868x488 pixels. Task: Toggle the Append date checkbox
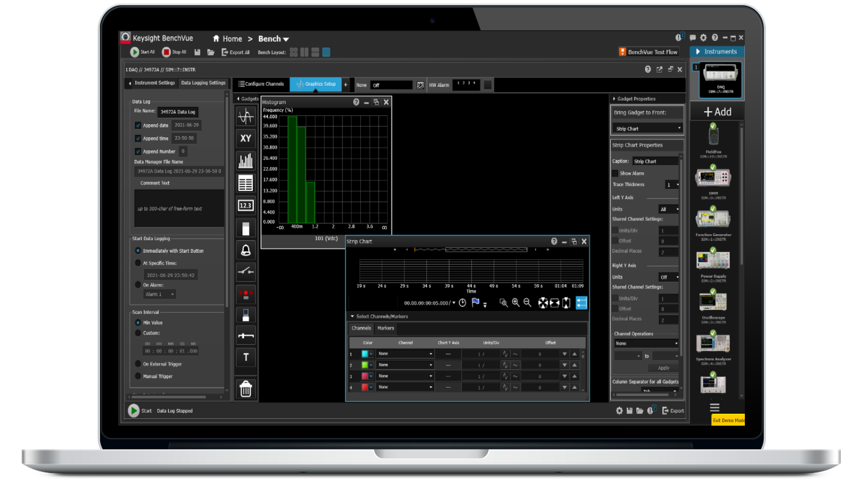click(138, 125)
